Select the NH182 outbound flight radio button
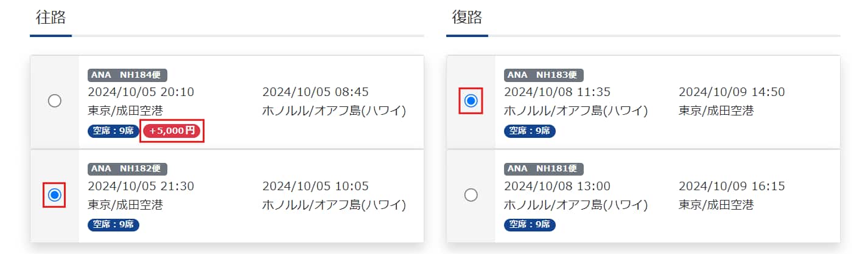The image size is (868, 254). (54, 194)
